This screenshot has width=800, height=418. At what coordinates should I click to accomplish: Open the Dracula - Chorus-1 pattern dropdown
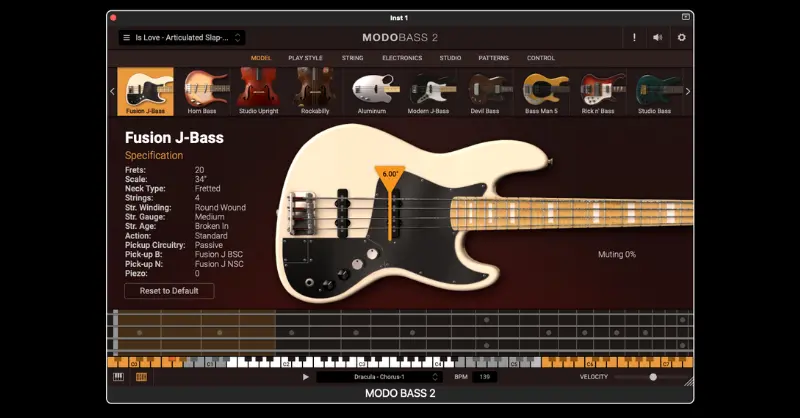[379, 377]
